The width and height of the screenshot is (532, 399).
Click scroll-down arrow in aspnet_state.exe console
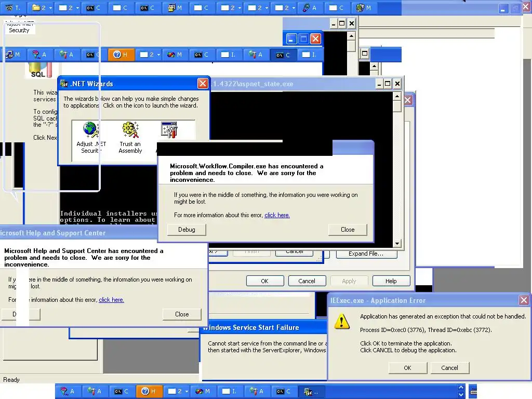[397, 243]
